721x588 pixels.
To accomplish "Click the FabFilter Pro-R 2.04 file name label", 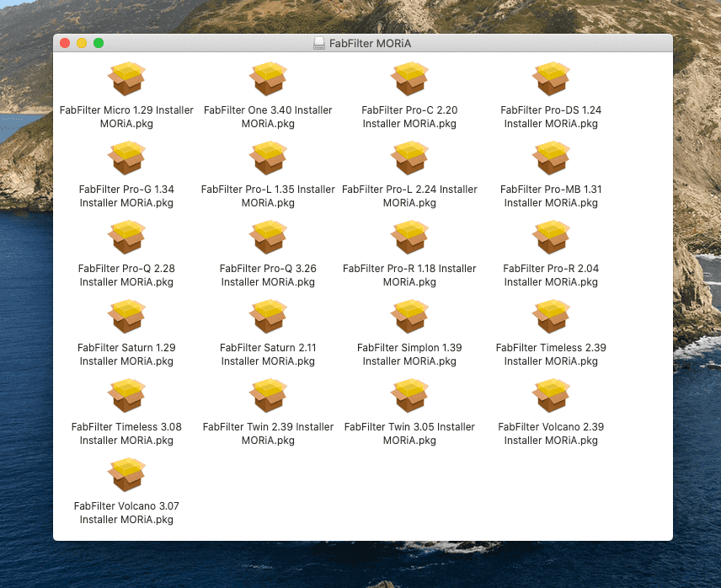I will point(551,275).
